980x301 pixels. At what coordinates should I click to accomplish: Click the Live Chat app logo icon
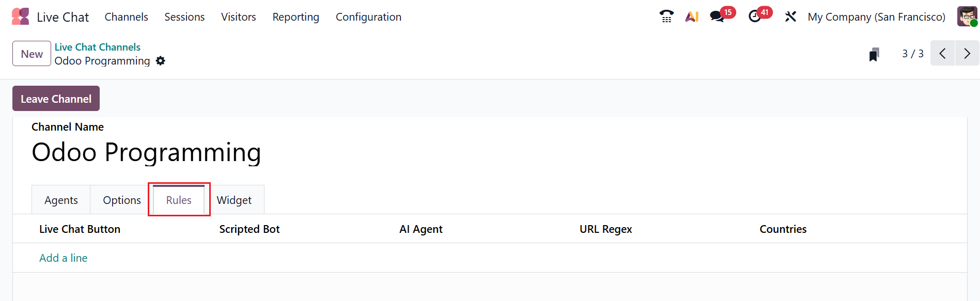pos(21,17)
